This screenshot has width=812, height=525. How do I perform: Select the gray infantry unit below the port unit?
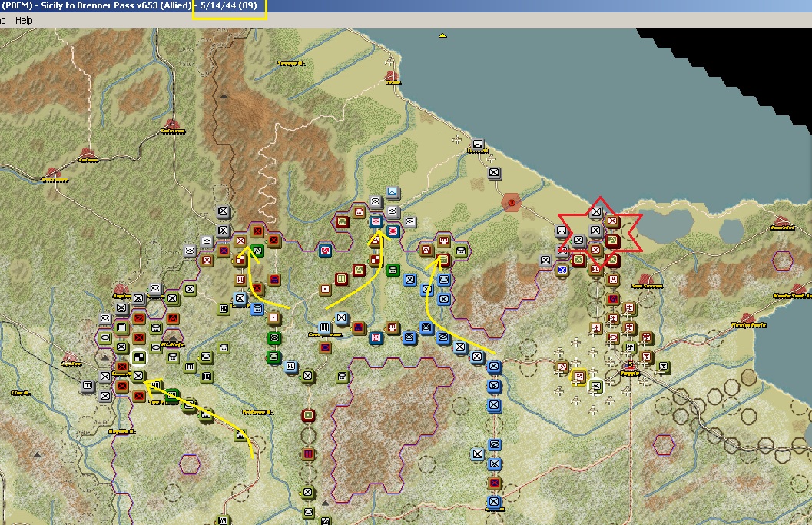coord(495,173)
